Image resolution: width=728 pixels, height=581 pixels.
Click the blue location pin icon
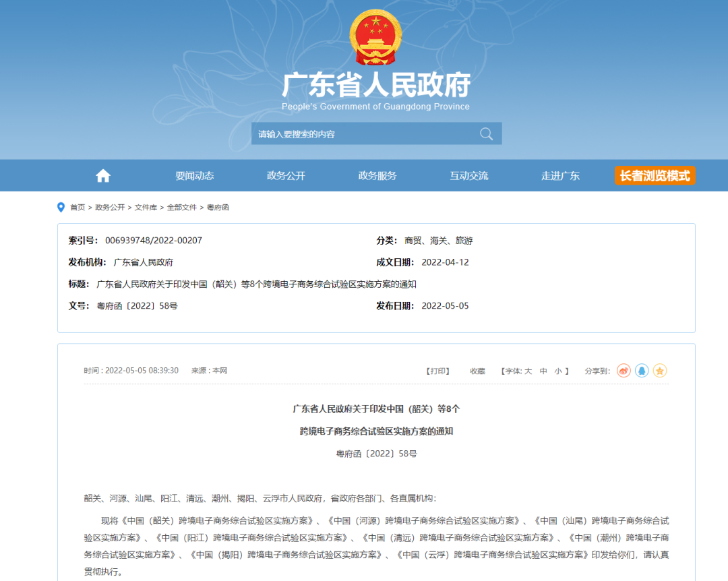click(x=61, y=208)
